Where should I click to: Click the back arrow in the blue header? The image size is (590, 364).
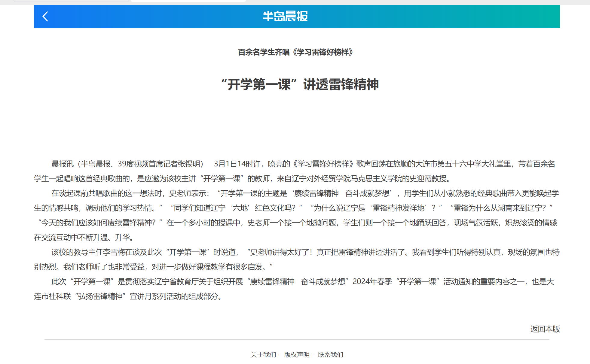point(45,17)
